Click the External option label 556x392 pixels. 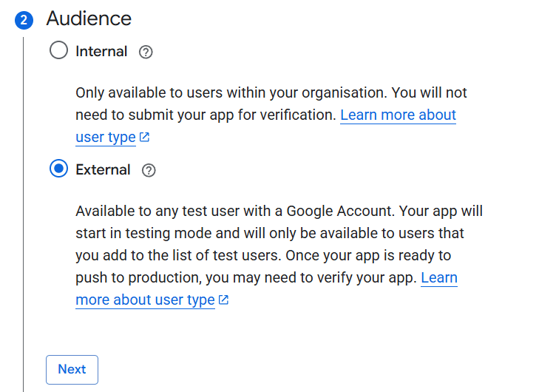click(x=103, y=170)
